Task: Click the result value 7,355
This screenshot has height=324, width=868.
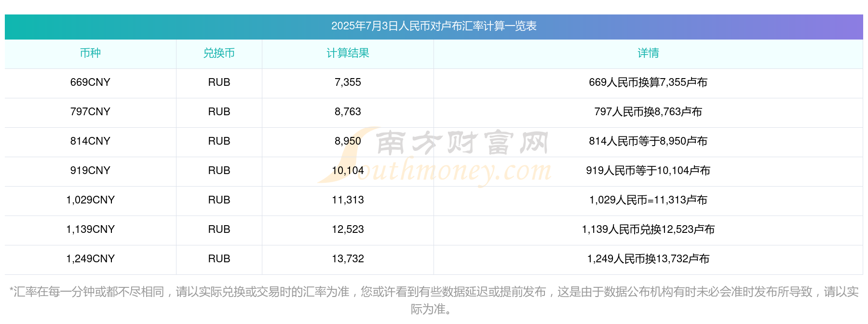Action: [348, 82]
